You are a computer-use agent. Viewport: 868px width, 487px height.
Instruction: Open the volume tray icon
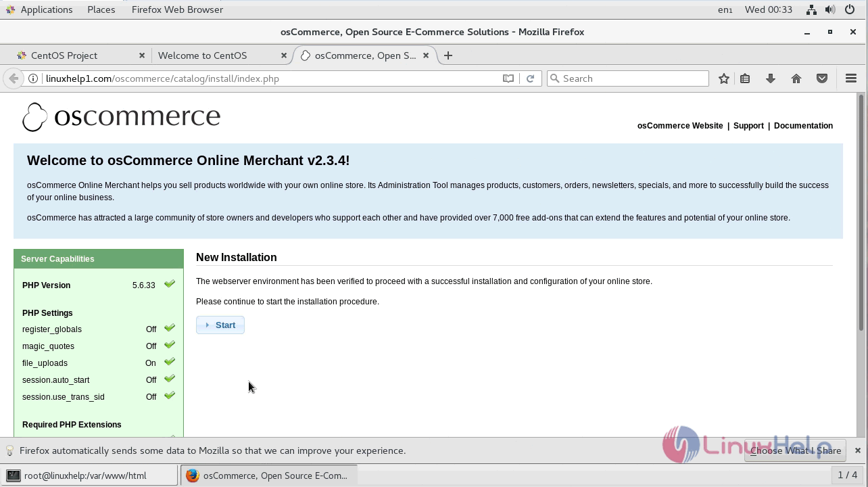[830, 9]
